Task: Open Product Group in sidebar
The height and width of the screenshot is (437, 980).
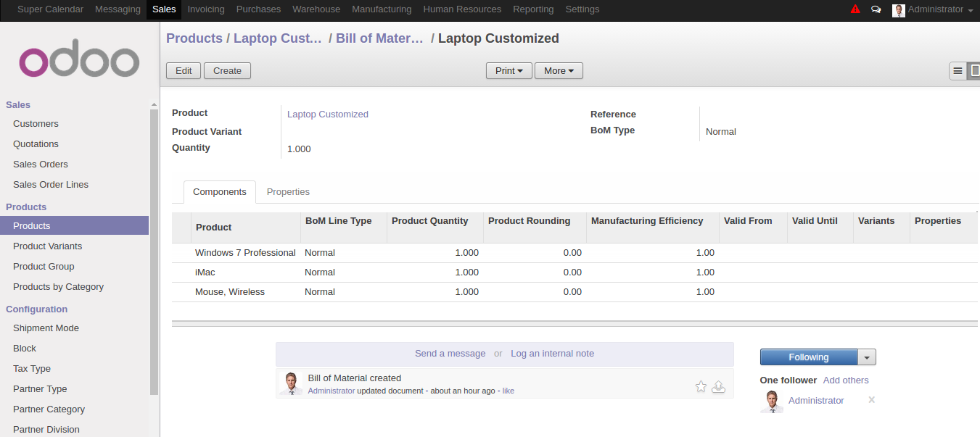Action: [x=74, y=267]
